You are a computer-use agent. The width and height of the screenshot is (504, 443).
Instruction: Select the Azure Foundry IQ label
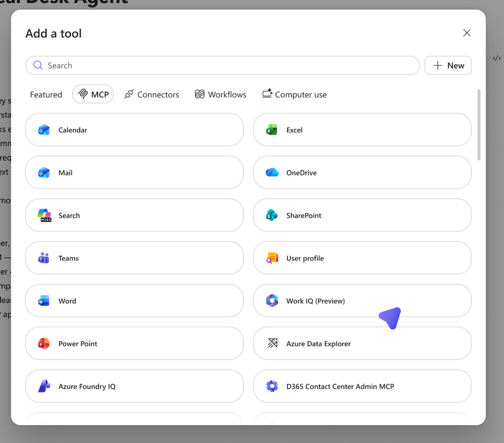tap(87, 386)
